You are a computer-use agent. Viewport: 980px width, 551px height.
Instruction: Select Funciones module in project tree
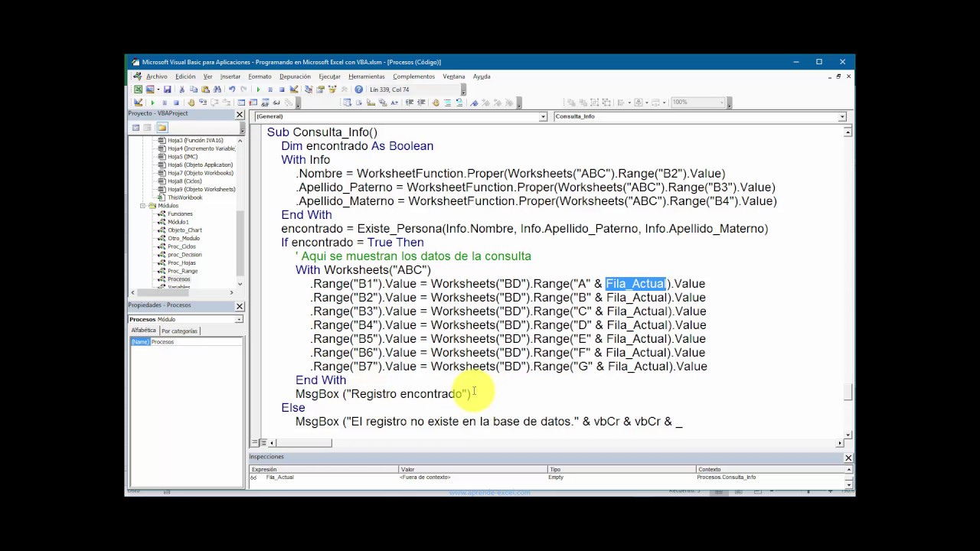tap(180, 214)
